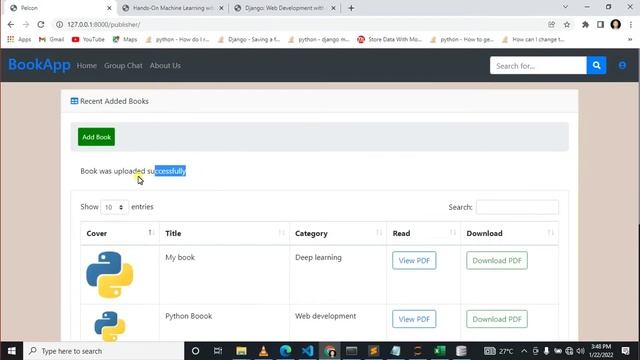Close the Django Web Development tab
The height and width of the screenshot is (360, 640).
point(333,8)
